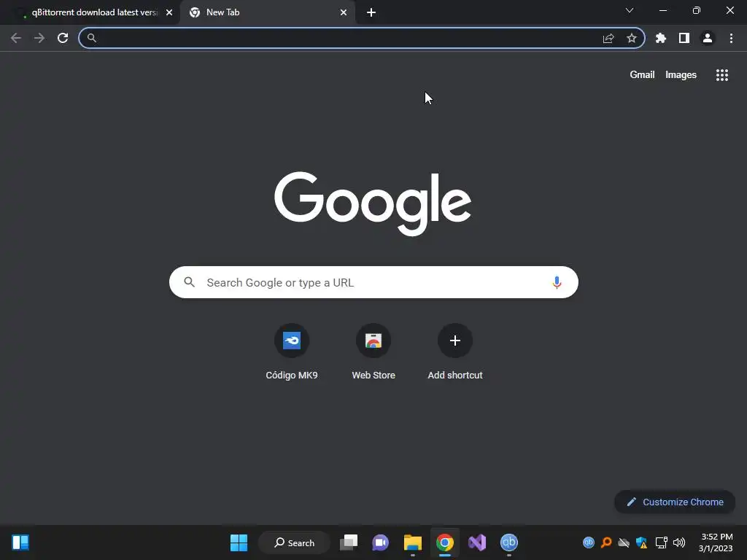Open the Chrome profile avatar
747x560 pixels.
(x=708, y=38)
